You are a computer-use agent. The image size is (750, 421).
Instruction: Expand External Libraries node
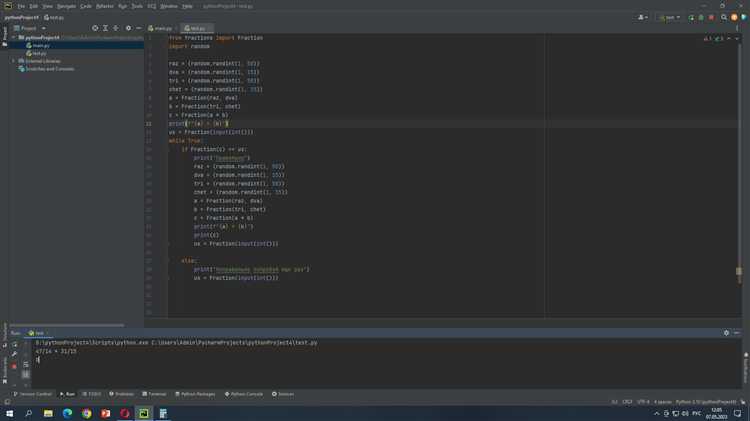[14, 61]
